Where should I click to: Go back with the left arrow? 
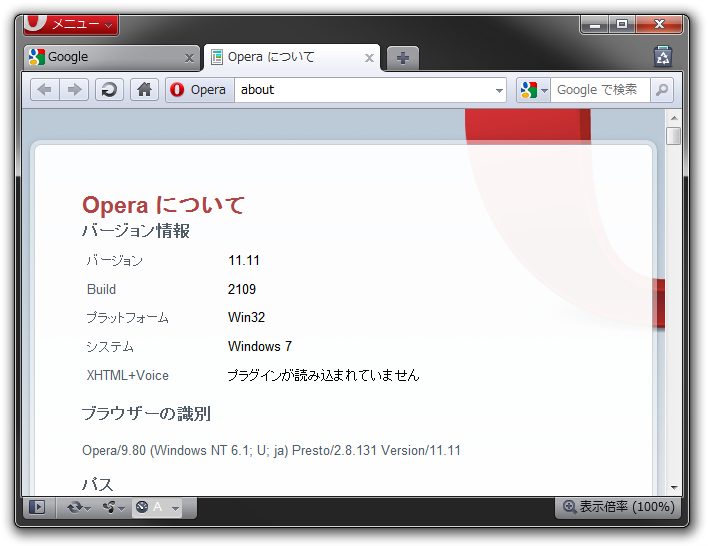(45, 89)
